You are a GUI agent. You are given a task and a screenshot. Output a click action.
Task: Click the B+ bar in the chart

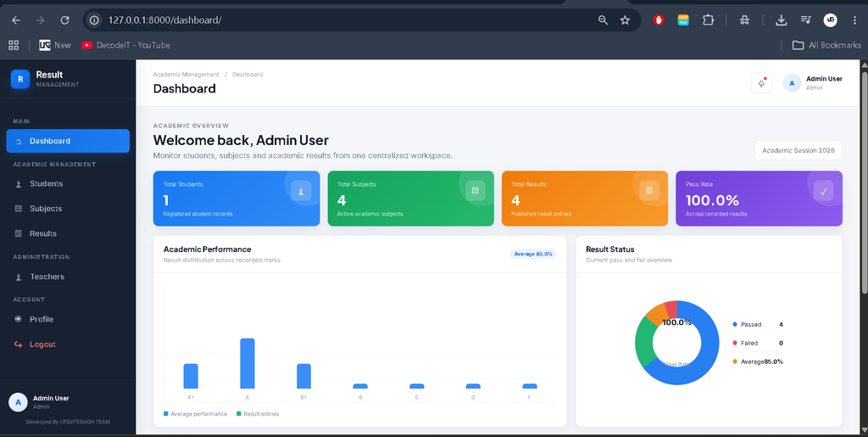(304, 376)
